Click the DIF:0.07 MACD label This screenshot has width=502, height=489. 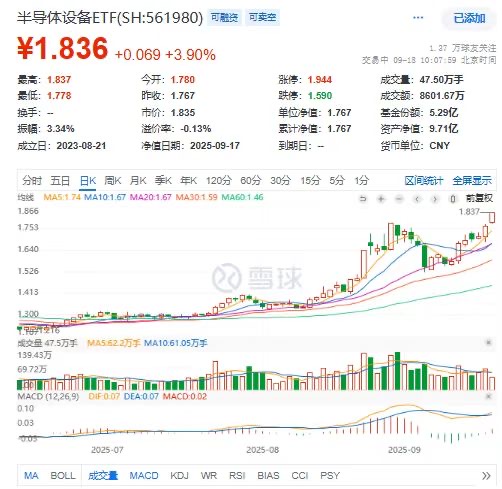coord(104,396)
